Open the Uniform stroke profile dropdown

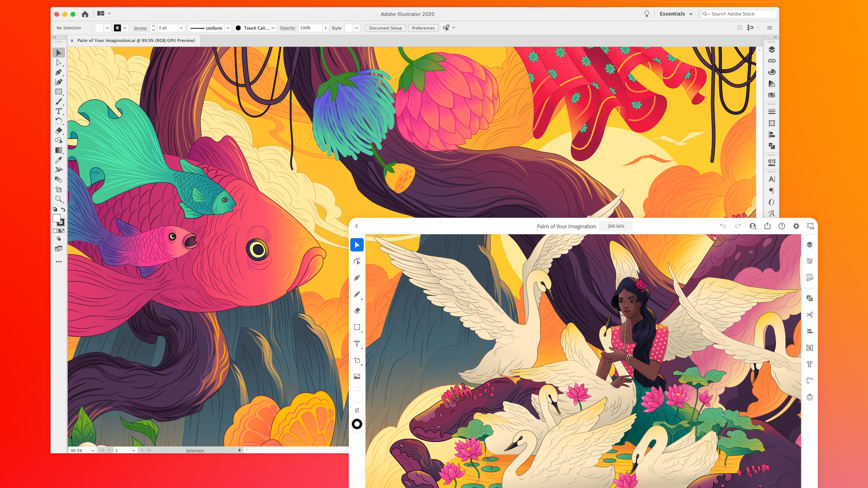coord(228,28)
